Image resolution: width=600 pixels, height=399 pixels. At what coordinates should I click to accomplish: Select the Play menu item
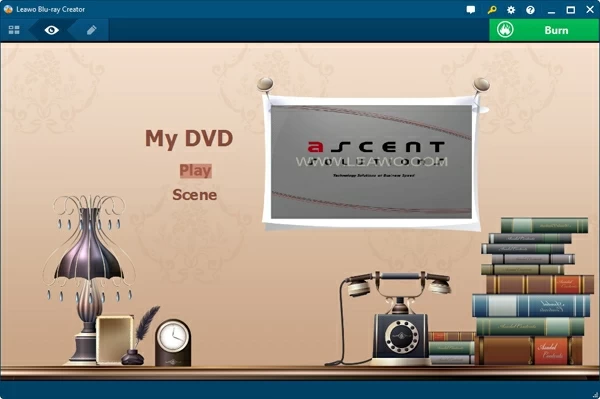click(x=195, y=171)
